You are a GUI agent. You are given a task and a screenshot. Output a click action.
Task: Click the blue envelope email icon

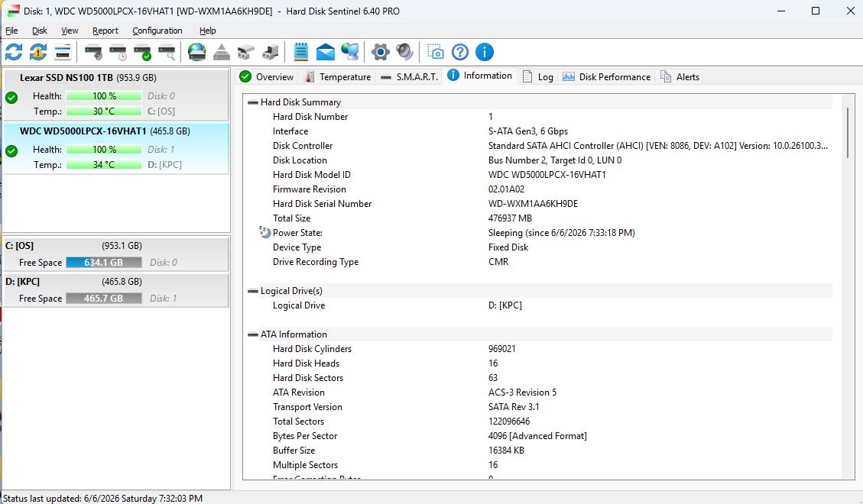point(326,52)
